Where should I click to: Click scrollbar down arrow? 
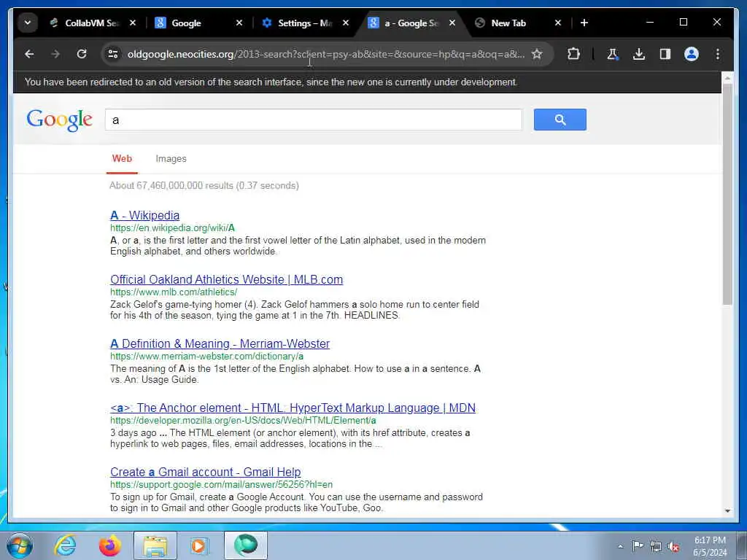(x=727, y=511)
